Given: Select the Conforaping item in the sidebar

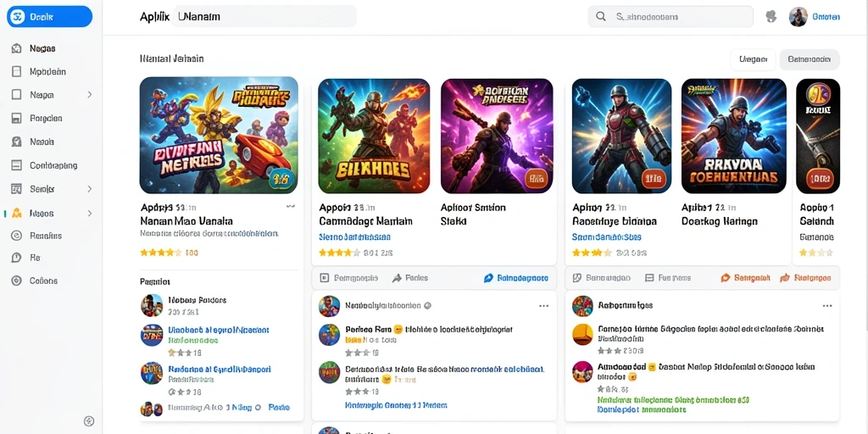Looking at the screenshot, I should click(52, 165).
